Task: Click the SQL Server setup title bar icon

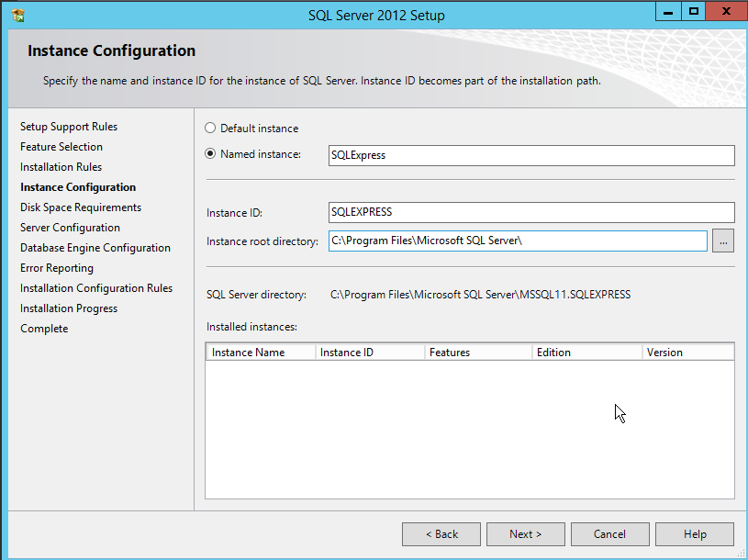Action: tap(17, 15)
